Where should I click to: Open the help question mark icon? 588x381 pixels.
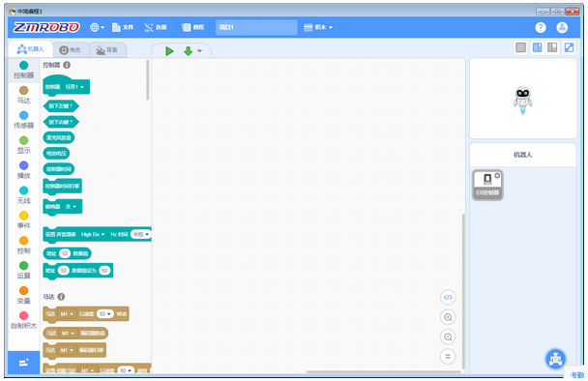pos(541,27)
